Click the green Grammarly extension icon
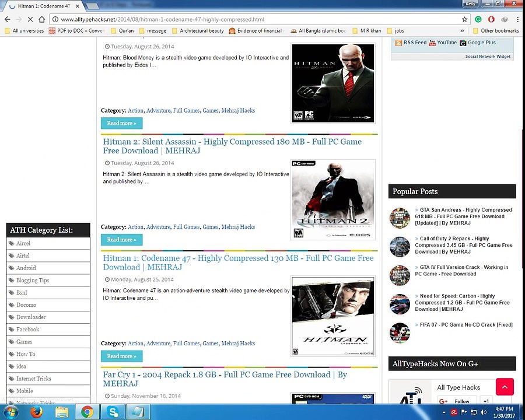This screenshot has width=525, height=420. point(478,19)
